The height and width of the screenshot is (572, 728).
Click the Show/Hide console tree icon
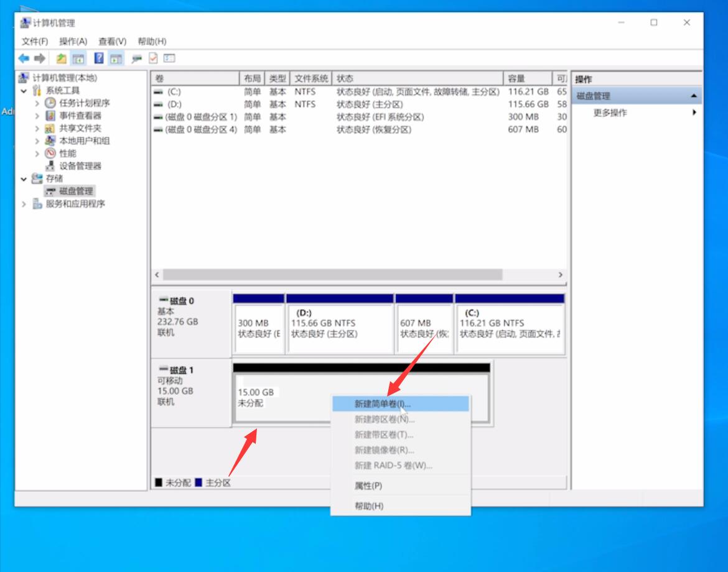78,58
